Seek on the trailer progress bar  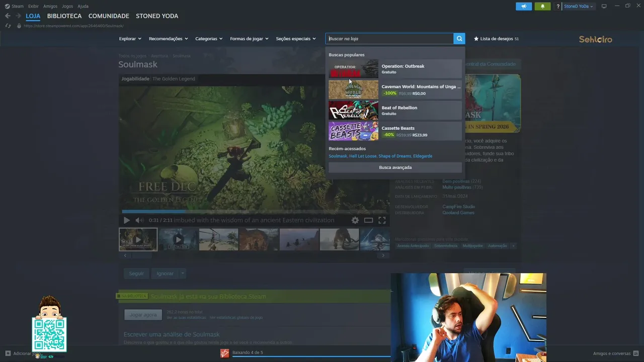(x=254, y=212)
